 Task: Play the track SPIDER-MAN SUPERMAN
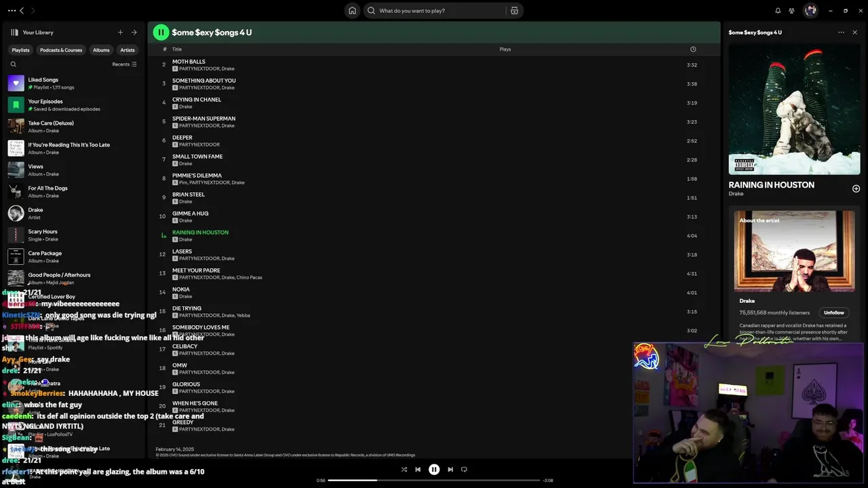(434, 122)
